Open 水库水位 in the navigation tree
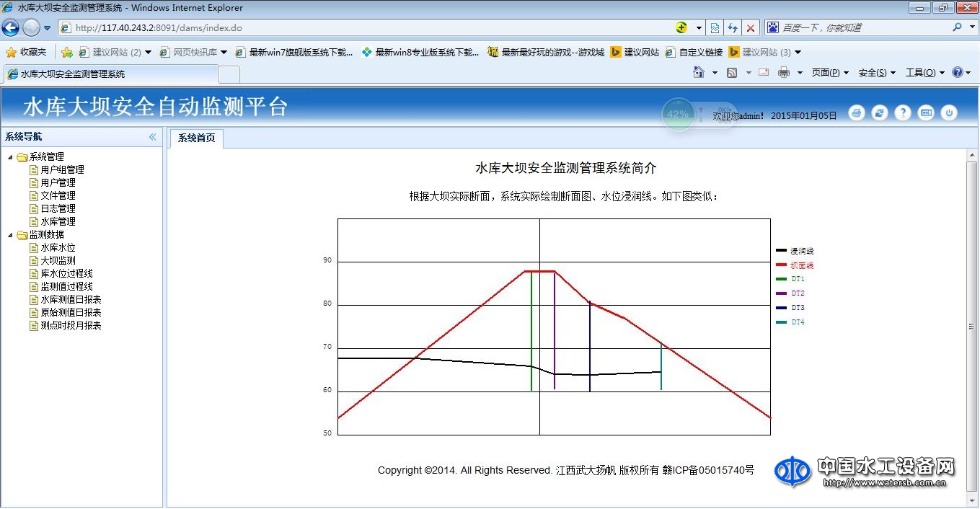 coord(58,248)
